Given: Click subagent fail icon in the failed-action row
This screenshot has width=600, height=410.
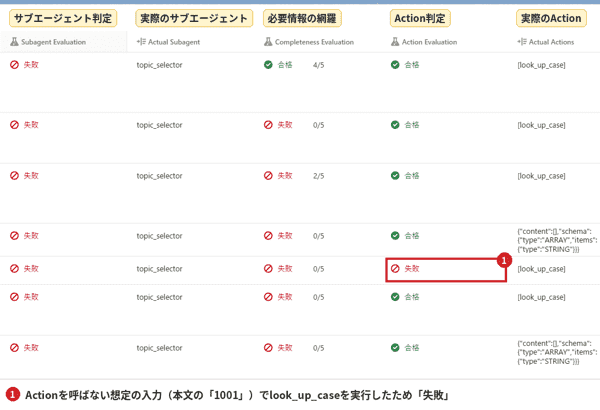Looking at the screenshot, I should 14,269.
